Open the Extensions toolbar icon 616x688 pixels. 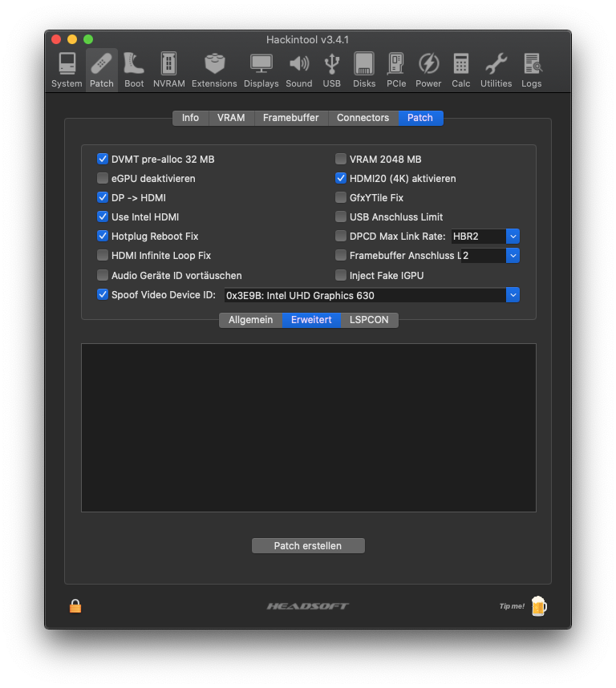click(x=214, y=71)
